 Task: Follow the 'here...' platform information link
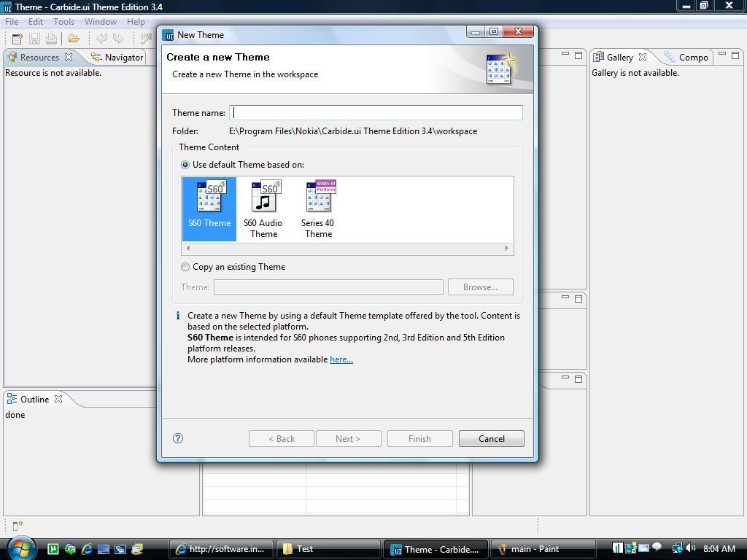pos(341,359)
